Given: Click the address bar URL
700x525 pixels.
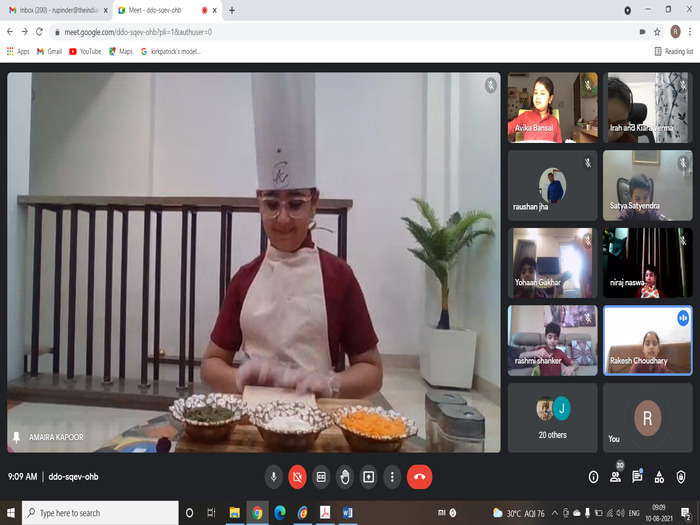Looking at the screenshot, I should [138, 32].
